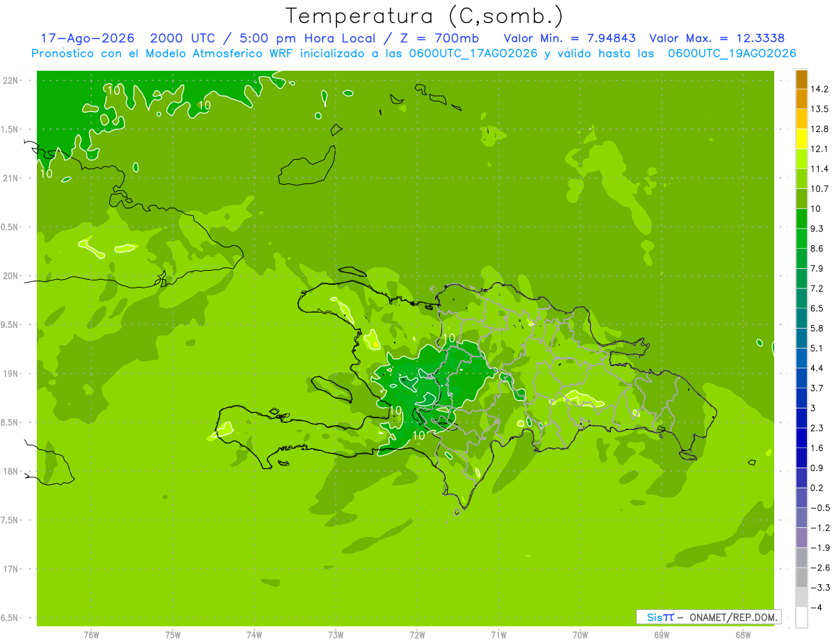Click the colorbar value 14.2

(821, 89)
